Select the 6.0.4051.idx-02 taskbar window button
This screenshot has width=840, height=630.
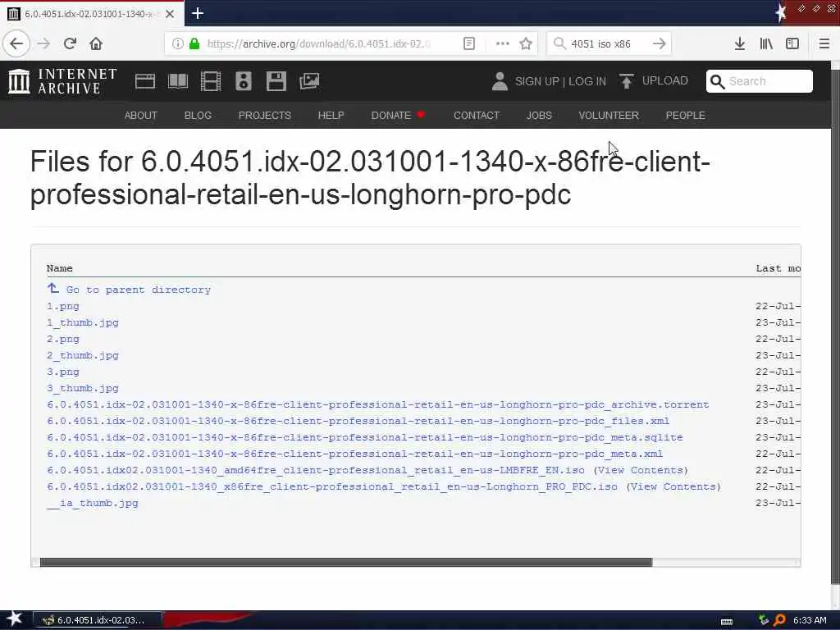click(x=98, y=620)
